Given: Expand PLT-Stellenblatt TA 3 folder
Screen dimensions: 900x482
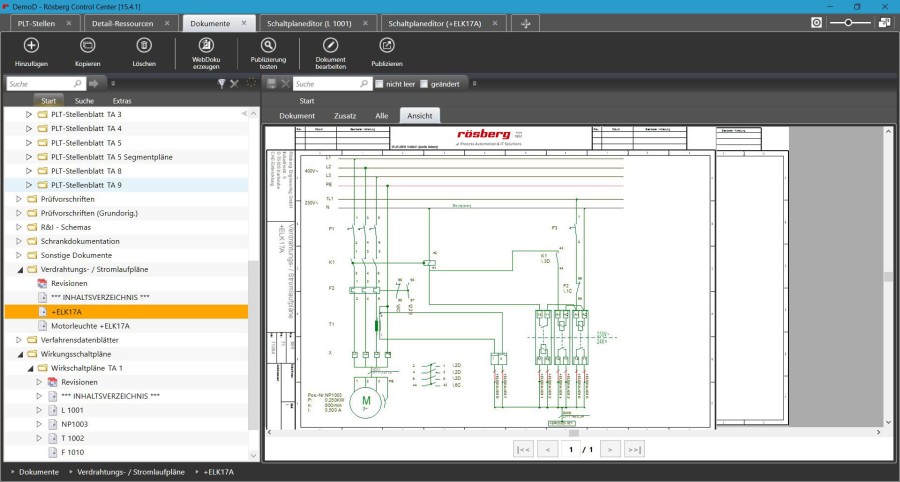Looking at the screenshot, I should pyautogui.click(x=29, y=114).
